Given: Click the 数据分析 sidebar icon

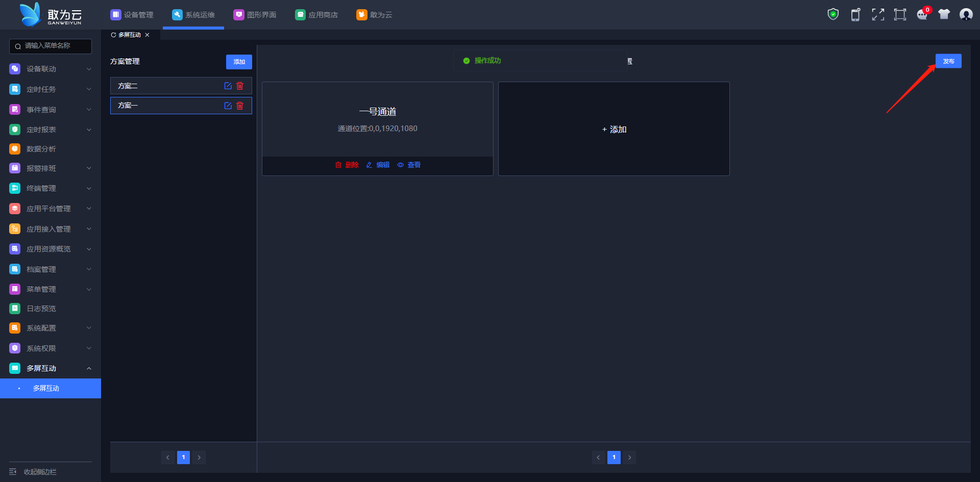Looking at the screenshot, I should tap(15, 149).
